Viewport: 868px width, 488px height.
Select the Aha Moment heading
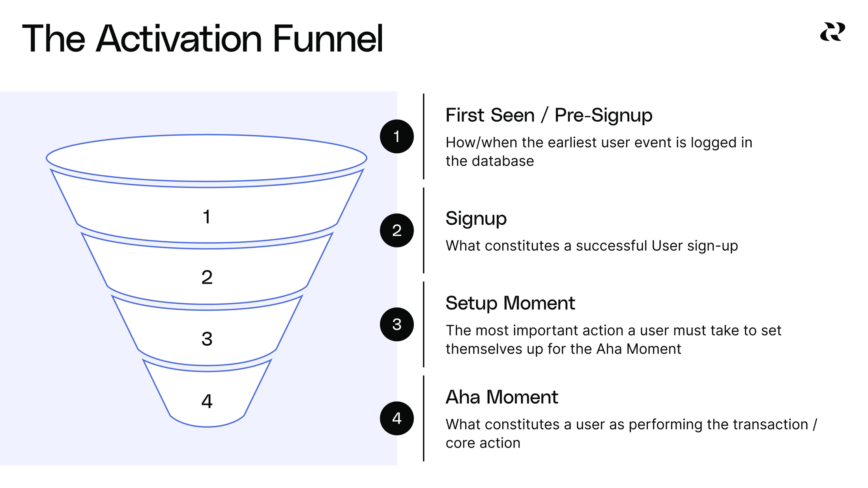click(x=502, y=397)
